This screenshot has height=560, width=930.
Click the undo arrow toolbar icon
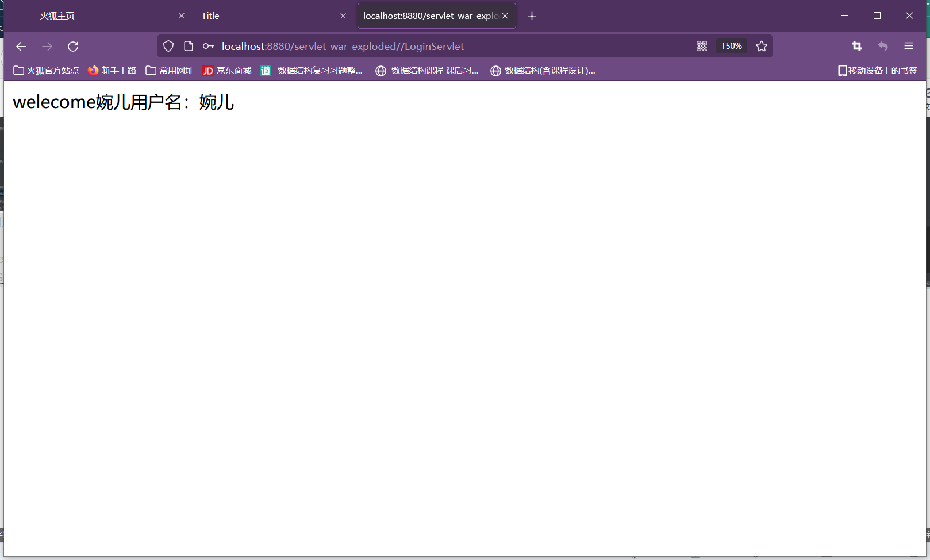pyautogui.click(x=883, y=46)
